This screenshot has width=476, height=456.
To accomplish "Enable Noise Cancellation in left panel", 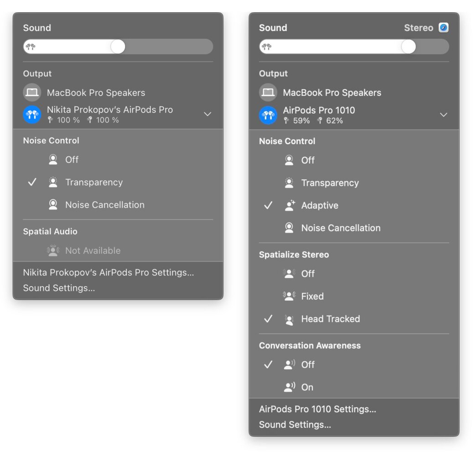I will coord(118,205).
